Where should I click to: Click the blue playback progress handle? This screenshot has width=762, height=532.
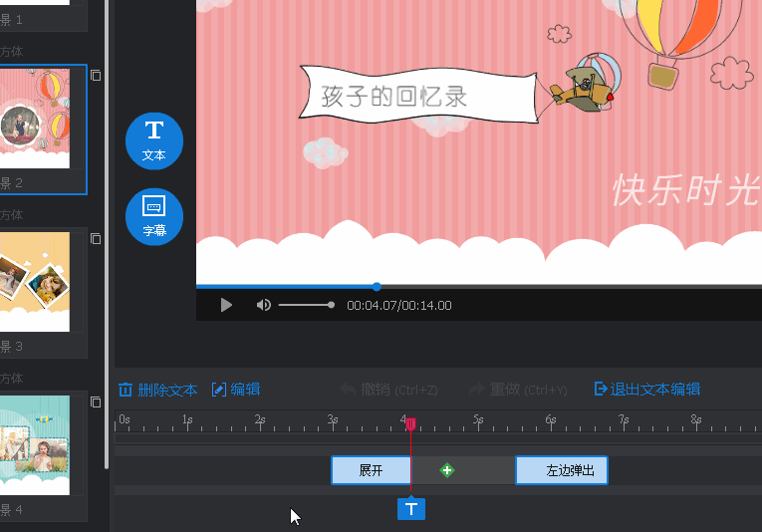377,287
